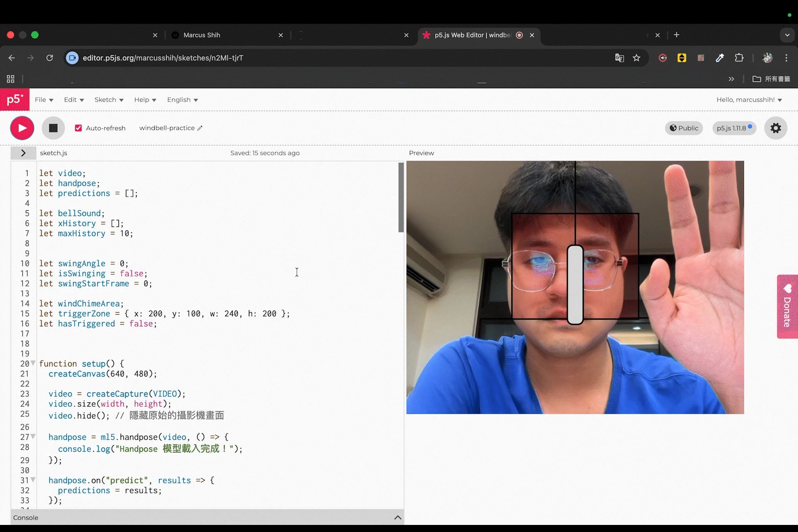The height and width of the screenshot is (532, 798).
Task: Click the sketch.js file tab label
Action: pos(54,153)
